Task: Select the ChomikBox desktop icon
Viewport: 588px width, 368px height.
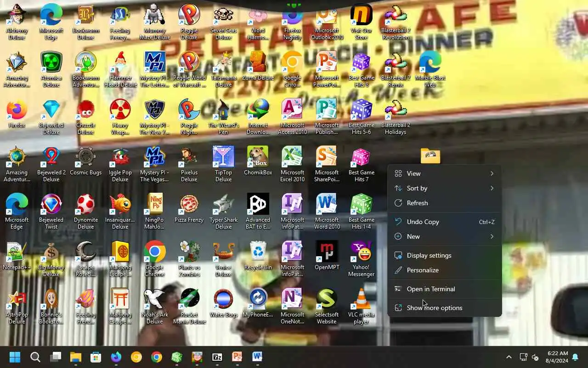Action: [258, 161]
